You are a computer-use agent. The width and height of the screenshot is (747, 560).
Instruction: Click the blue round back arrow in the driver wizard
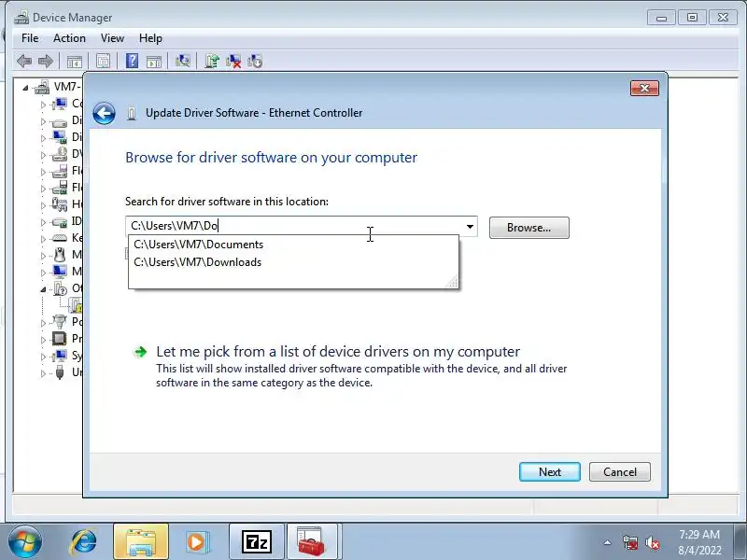pos(104,113)
